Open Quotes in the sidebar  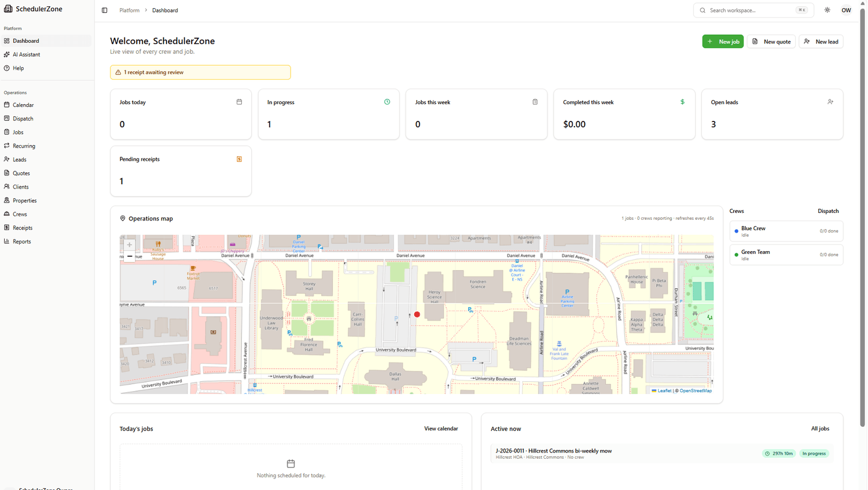click(x=47, y=174)
